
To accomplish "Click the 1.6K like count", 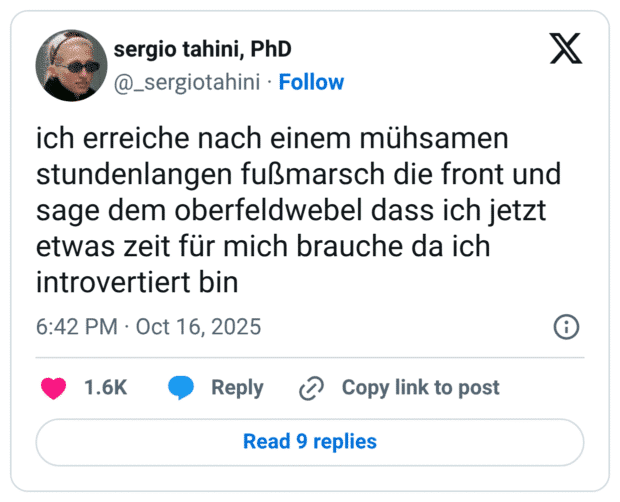I will tap(105, 388).
